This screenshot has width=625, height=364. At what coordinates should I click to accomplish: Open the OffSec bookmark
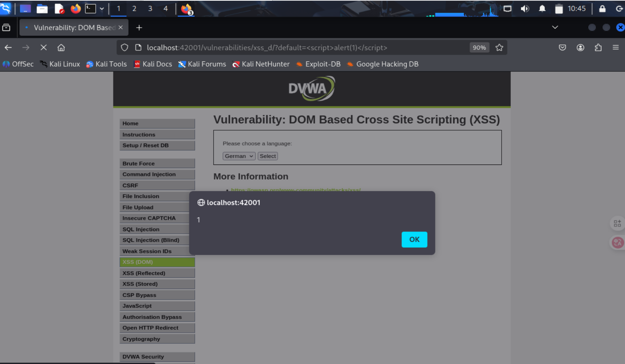coord(18,64)
